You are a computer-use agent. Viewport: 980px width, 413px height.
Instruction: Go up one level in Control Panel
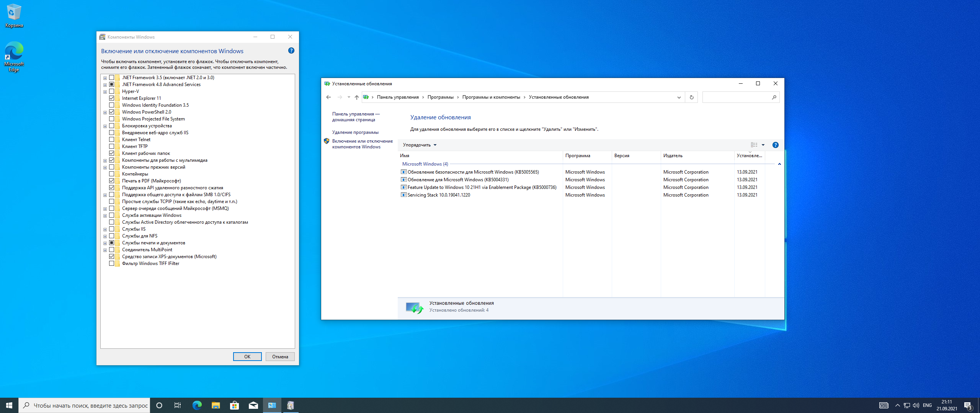coord(356,97)
